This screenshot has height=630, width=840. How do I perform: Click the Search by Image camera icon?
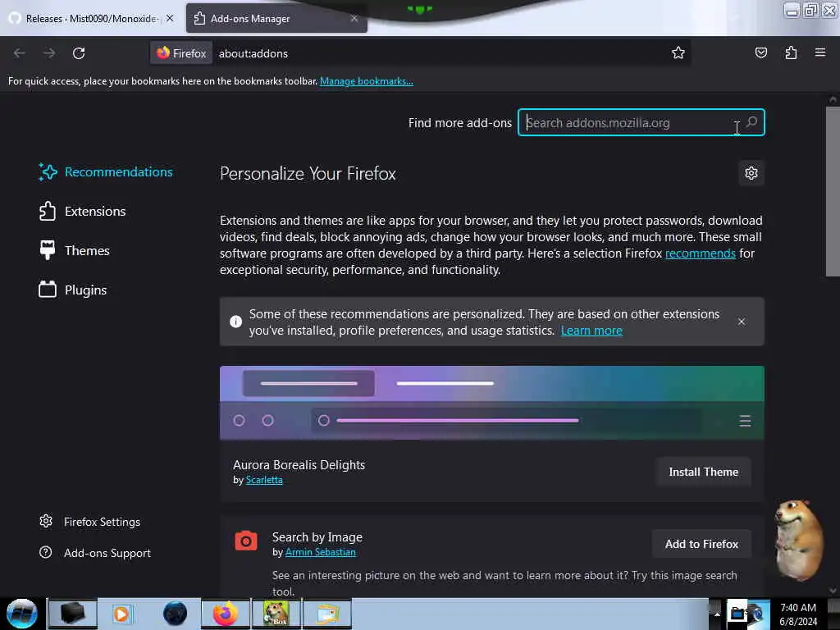tap(246, 541)
